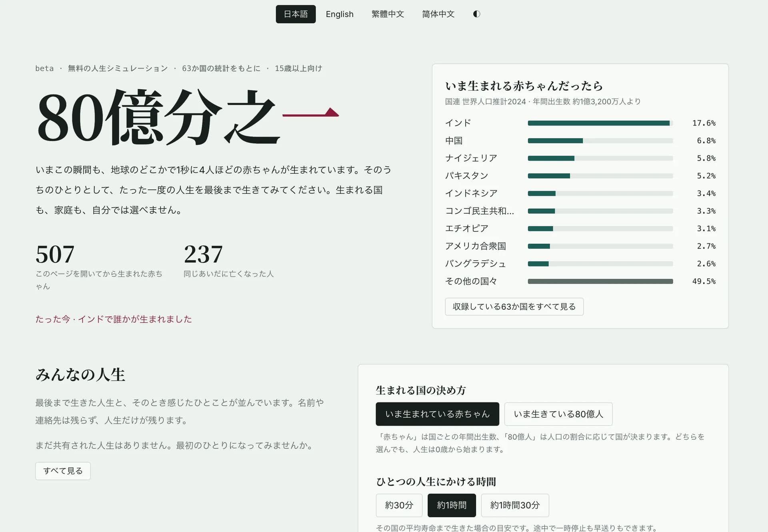Choose 約30分 lifetime duration
The width and height of the screenshot is (768, 532).
pos(399,505)
